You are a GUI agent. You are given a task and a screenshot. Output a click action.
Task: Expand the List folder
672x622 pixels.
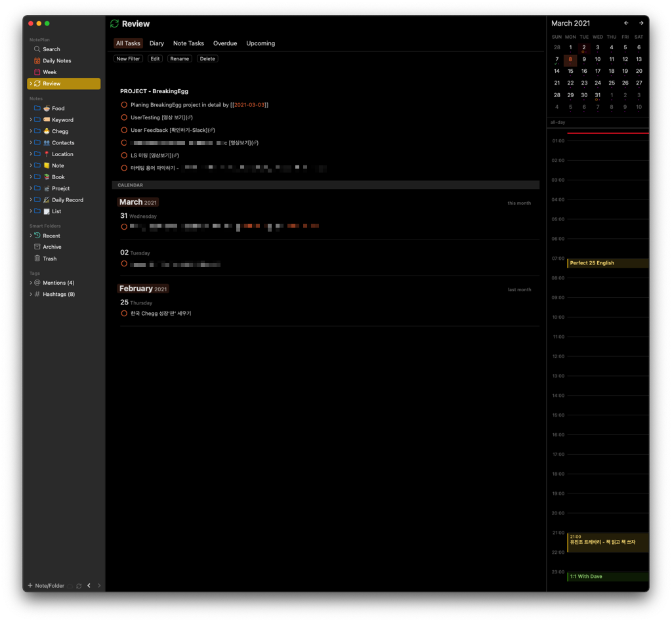pyautogui.click(x=31, y=211)
